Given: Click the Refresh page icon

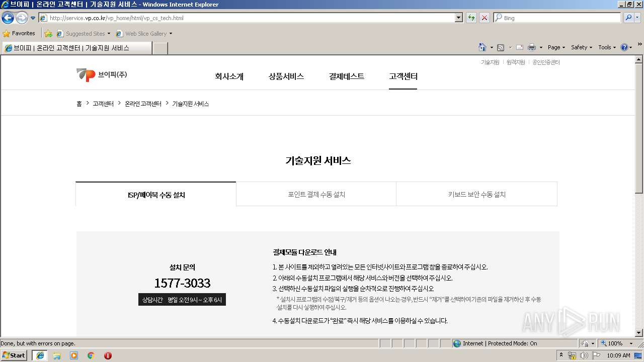Looking at the screenshot, I should 471,18.
